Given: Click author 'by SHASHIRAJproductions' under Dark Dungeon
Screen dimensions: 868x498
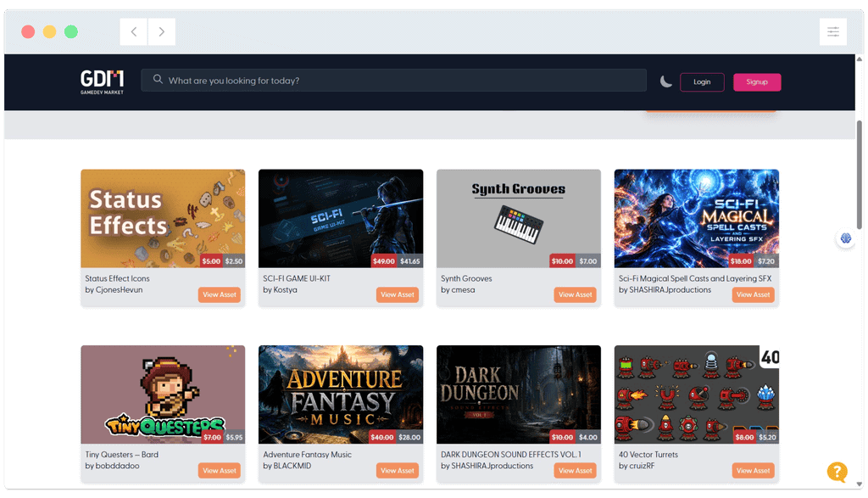Looking at the screenshot, I should click(487, 466).
